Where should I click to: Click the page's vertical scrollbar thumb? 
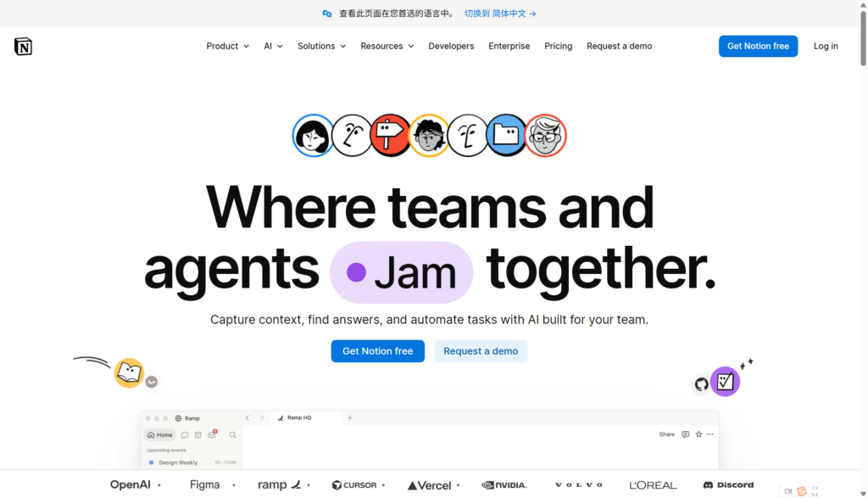(x=863, y=37)
